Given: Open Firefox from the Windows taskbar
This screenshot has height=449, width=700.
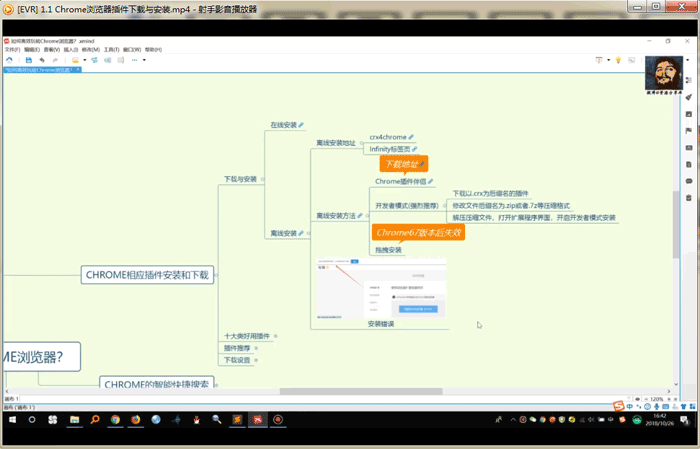Looking at the screenshot, I should click(135, 420).
